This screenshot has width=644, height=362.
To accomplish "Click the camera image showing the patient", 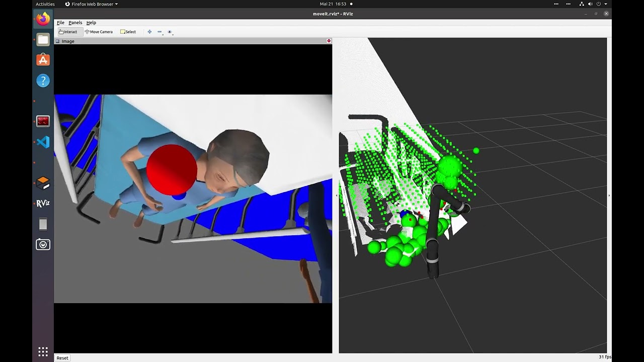I will [193, 199].
